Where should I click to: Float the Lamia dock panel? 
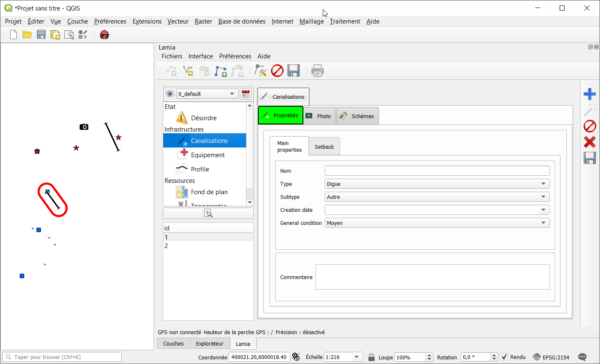tap(591, 47)
